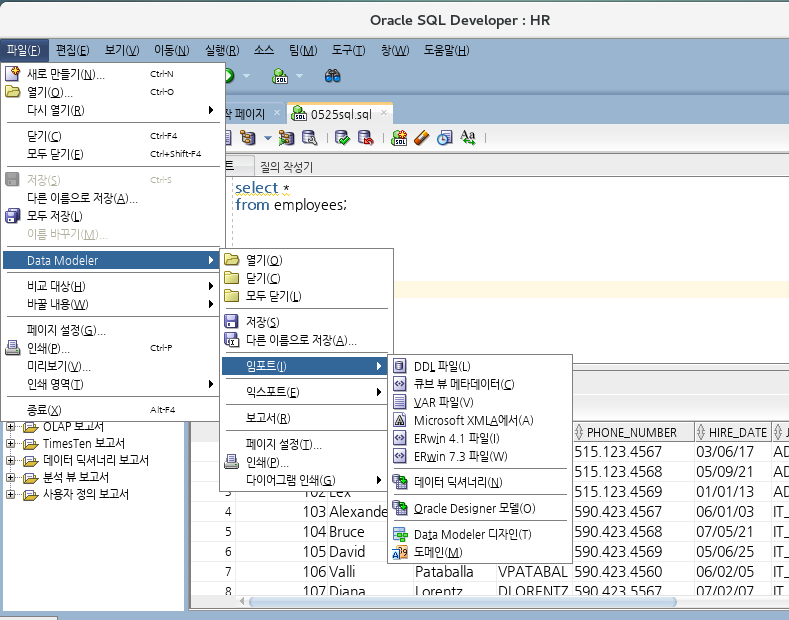
Task: Choose 보고서(R) in Data Modeler submenu
Action: (x=305, y=418)
